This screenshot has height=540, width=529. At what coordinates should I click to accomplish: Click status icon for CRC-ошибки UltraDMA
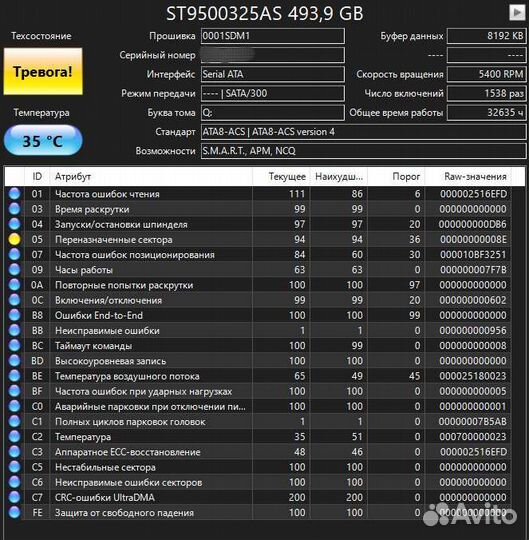click(14, 497)
